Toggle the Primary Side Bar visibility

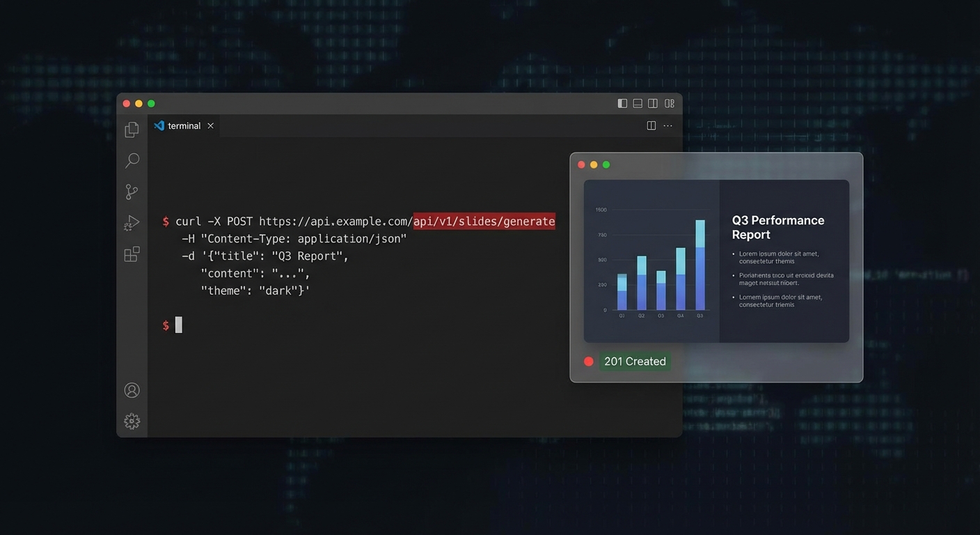622,102
